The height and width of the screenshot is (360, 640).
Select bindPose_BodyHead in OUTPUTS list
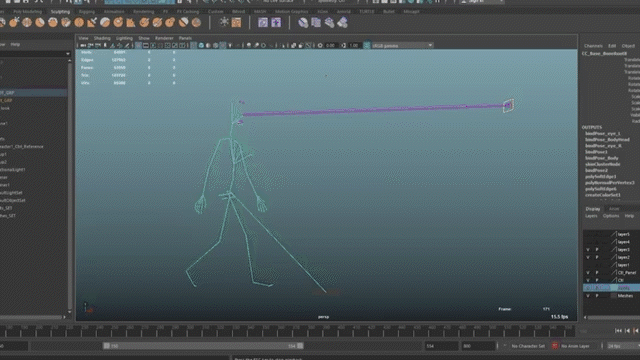point(607,140)
